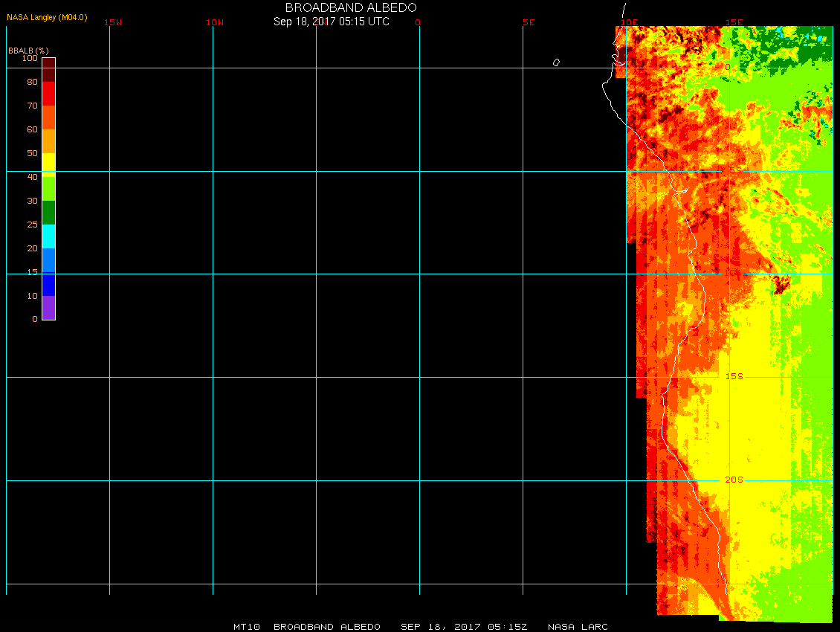Click the small island outline in the ocean
This screenshot has height=632, width=840.
click(556, 62)
